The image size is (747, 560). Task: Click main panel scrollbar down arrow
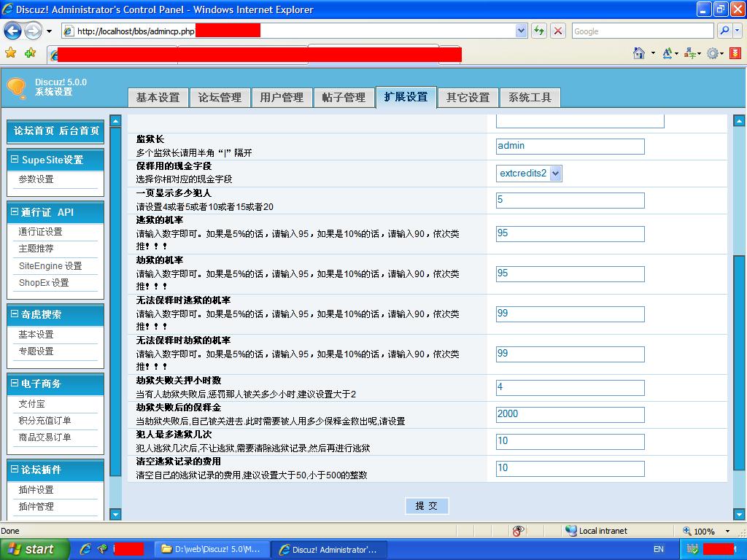(739, 514)
